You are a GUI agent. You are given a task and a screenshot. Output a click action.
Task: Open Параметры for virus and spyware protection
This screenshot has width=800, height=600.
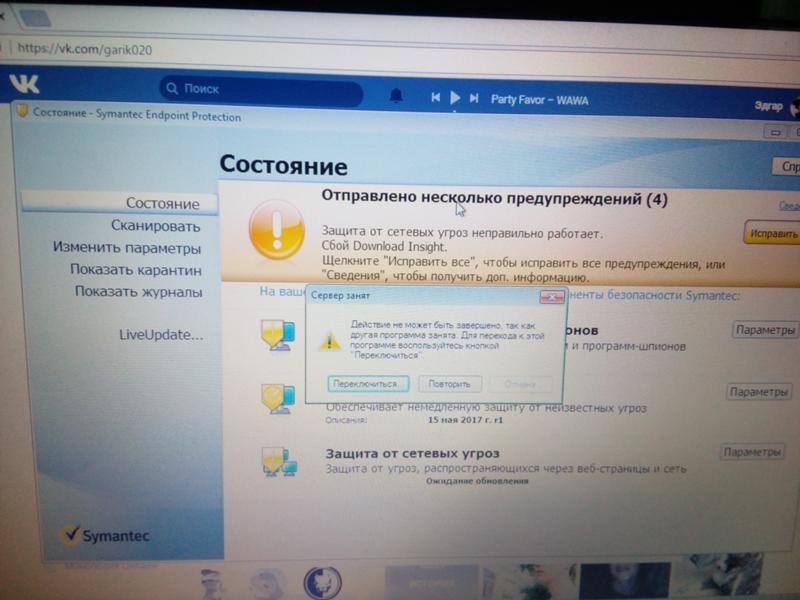tap(765, 330)
